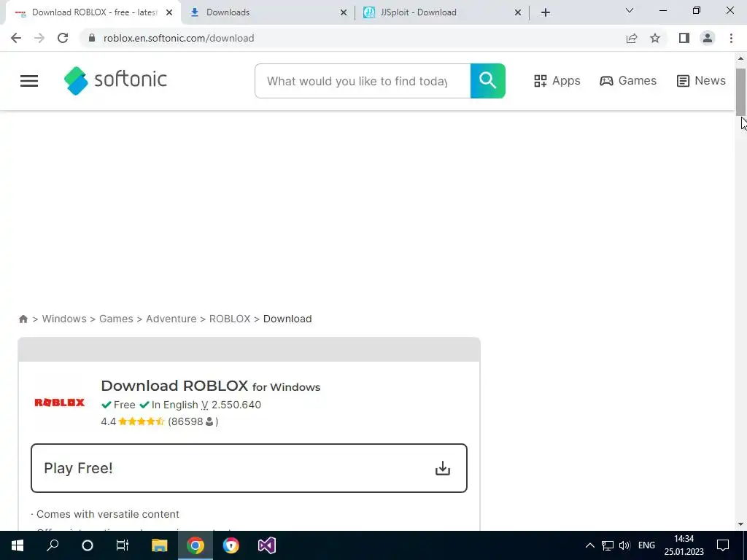Open the volume tray icon
The height and width of the screenshot is (560, 747).
(x=624, y=545)
